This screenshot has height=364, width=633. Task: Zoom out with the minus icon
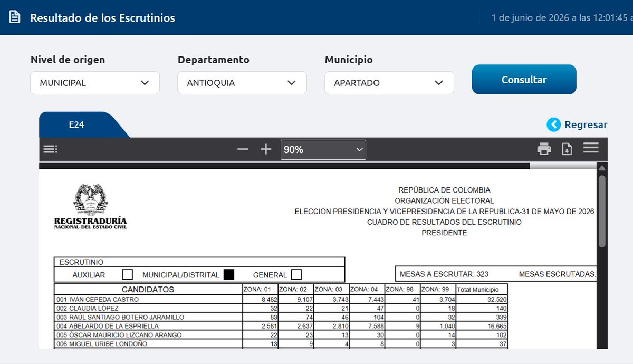tap(243, 149)
